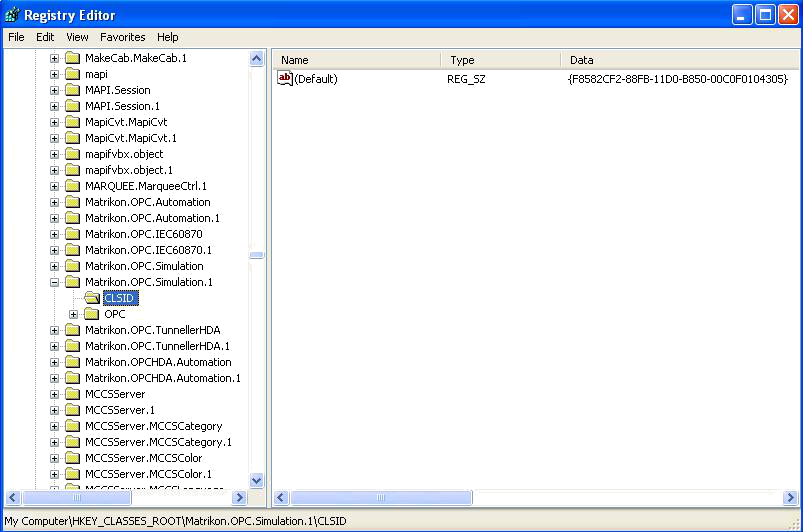This screenshot has height=532, width=803.
Task: Click the folder icon for Matrikon.OPC.Simulation
Action: (73, 266)
